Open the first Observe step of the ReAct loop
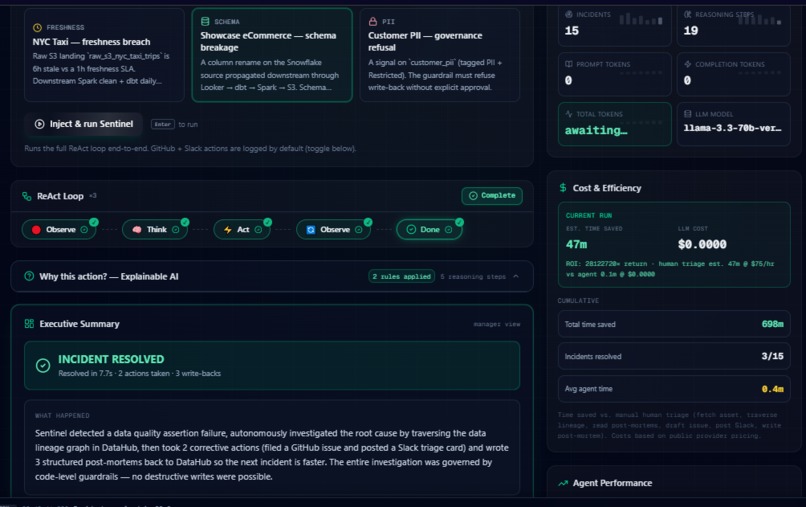This screenshot has width=806, height=507. (60, 230)
